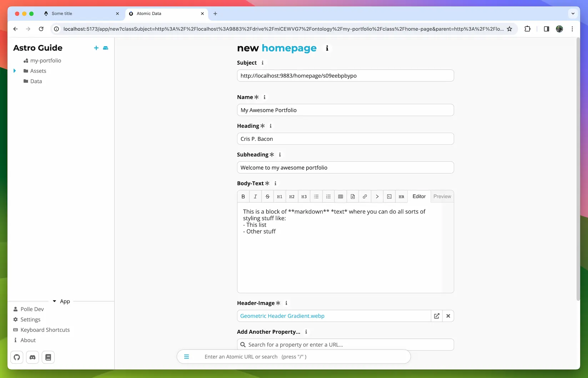Show info about Add Another Property

click(x=306, y=332)
